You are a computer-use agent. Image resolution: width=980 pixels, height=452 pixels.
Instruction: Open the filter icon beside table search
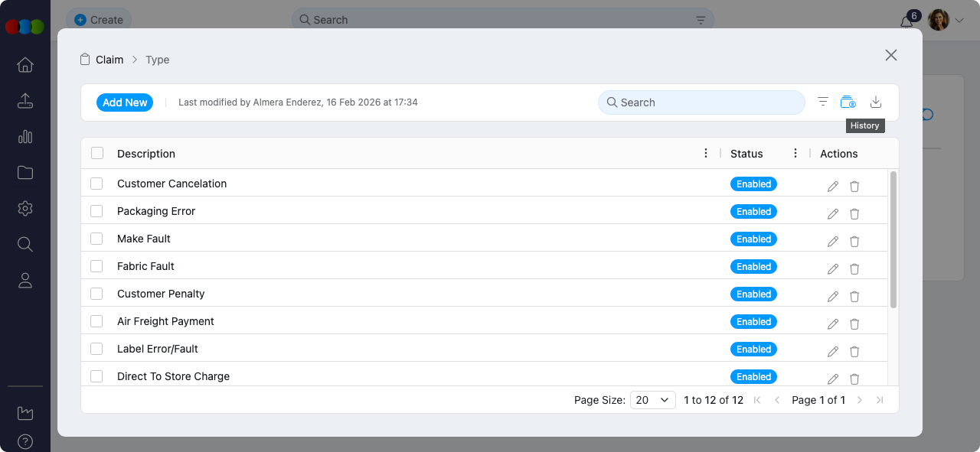[823, 102]
